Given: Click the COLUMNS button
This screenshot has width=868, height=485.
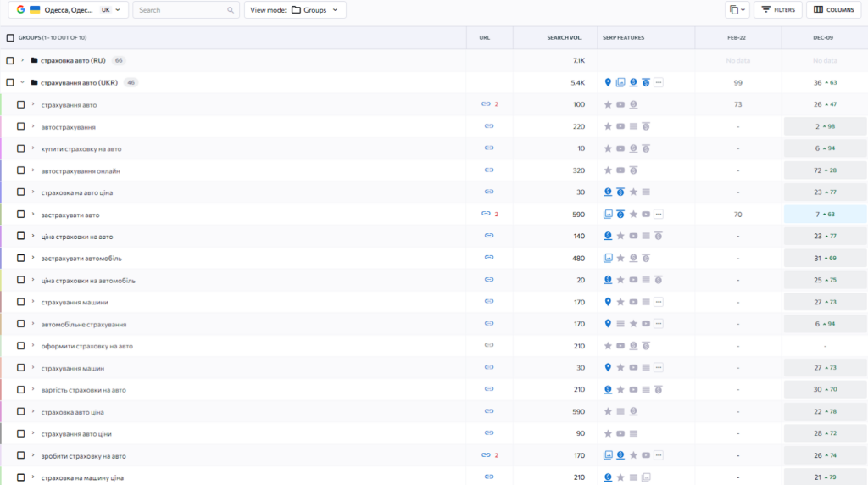Looking at the screenshot, I should pyautogui.click(x=833, y=10).
